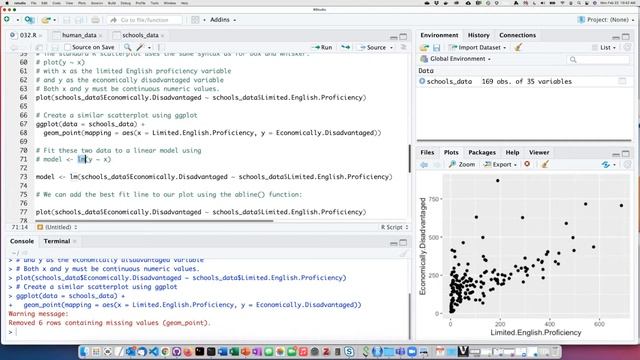The image size is (640, 360).
Task: Click '169 obs. of 35 variables' text
Action: point(527,81)
